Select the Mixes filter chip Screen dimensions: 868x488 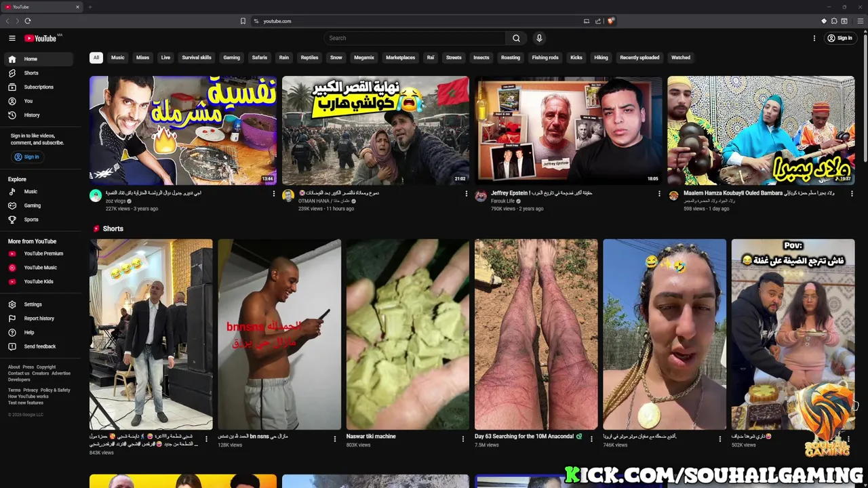(142, 58)
